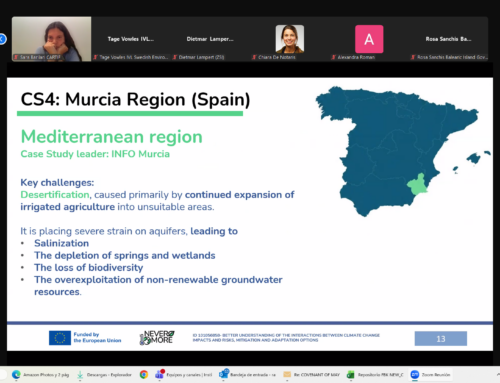The image size is (500, 383).
Task: Click 'Case Study leader: INFO Murcia' text
Action: pyautogui.click(x=95, y=154)
